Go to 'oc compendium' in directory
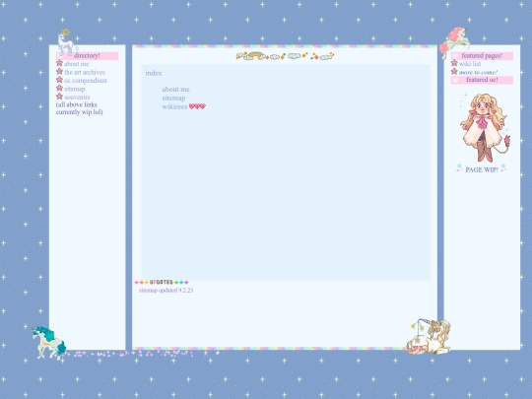The width and height of the screenshot is (532, 399). coord(86,81)
